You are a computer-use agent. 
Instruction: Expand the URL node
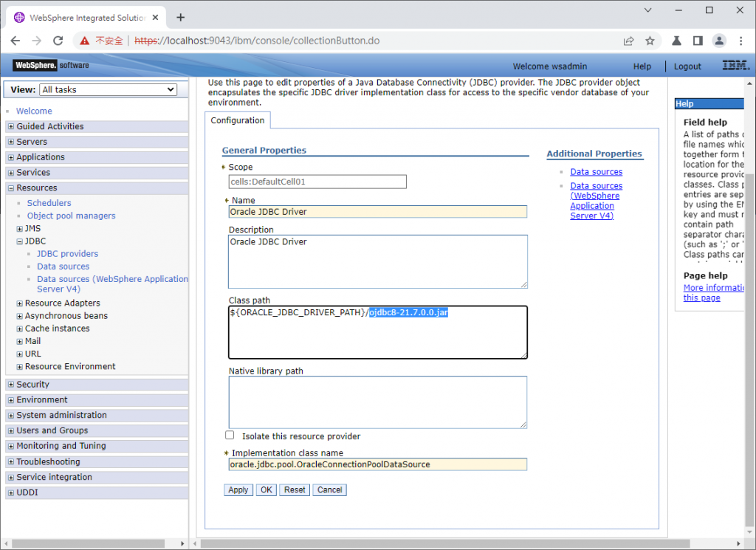[x=20, y=354]
